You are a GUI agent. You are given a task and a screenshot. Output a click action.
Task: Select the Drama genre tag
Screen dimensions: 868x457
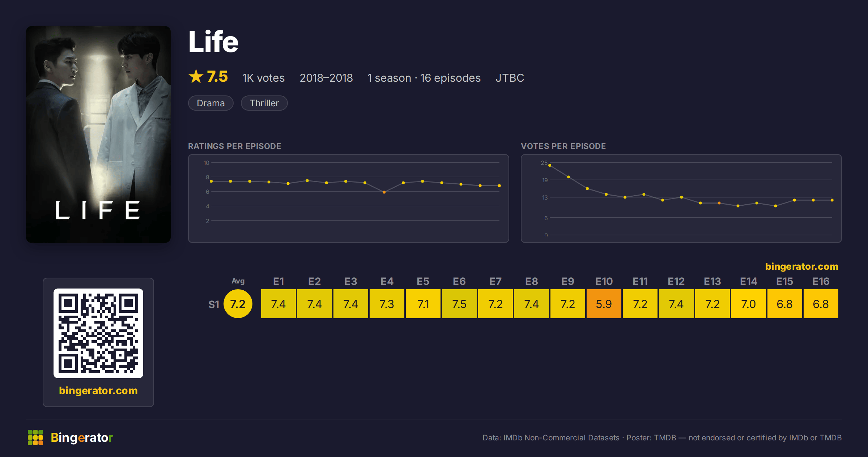point(211,103)
